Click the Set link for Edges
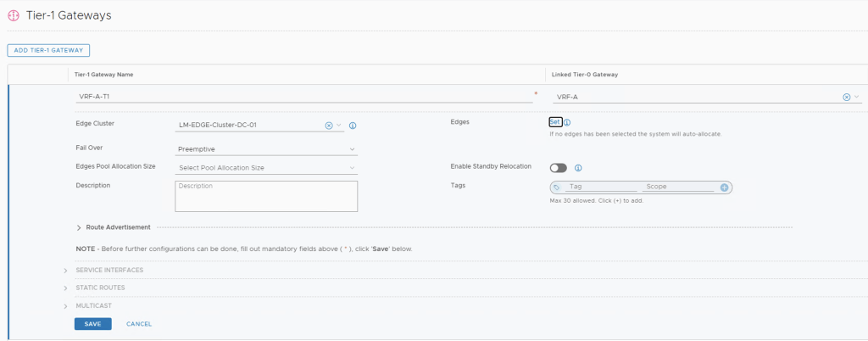The image size is (868, 341). tap(555, 122)
